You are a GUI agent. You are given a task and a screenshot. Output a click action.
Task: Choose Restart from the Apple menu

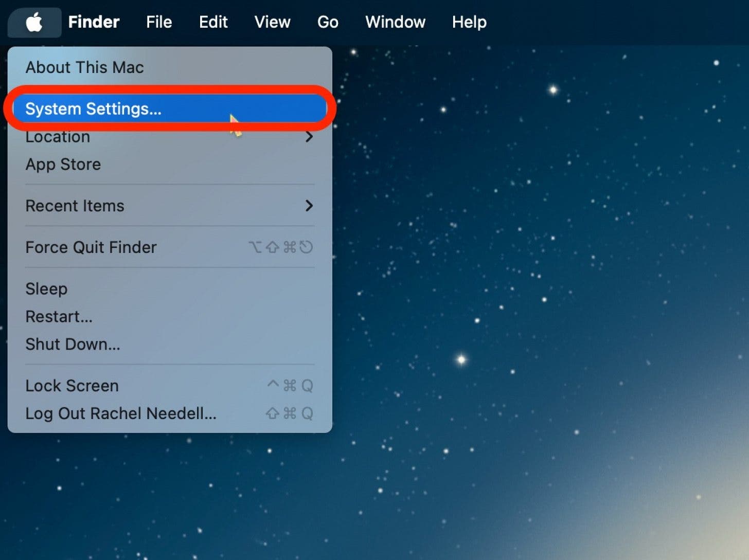pyautogui.click(x=59, y=316)
